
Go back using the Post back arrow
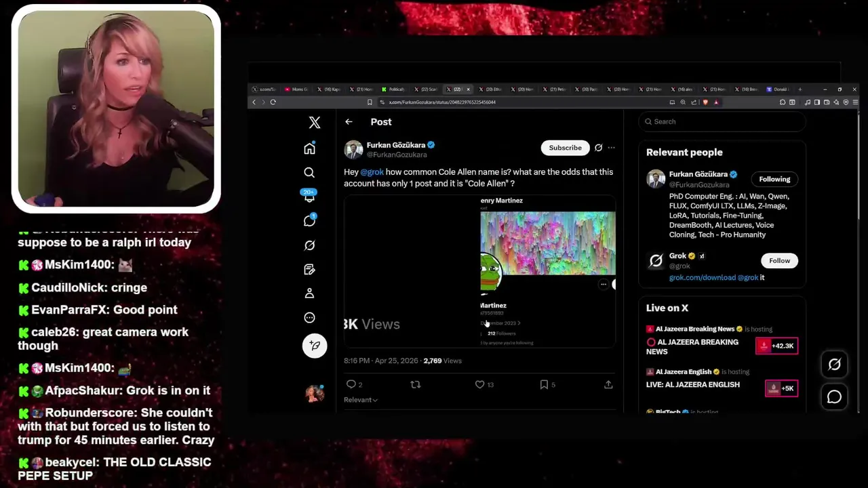[349, 122]
